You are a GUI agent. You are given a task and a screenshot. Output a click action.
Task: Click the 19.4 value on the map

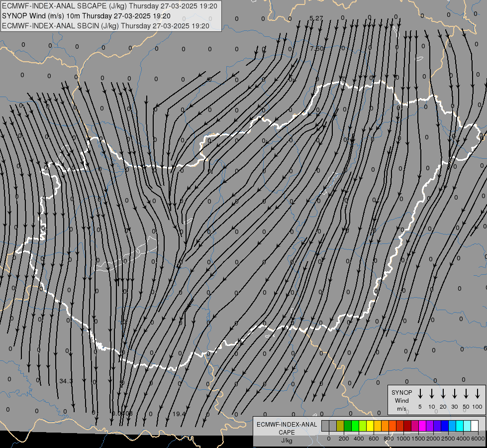coord(179,414)
